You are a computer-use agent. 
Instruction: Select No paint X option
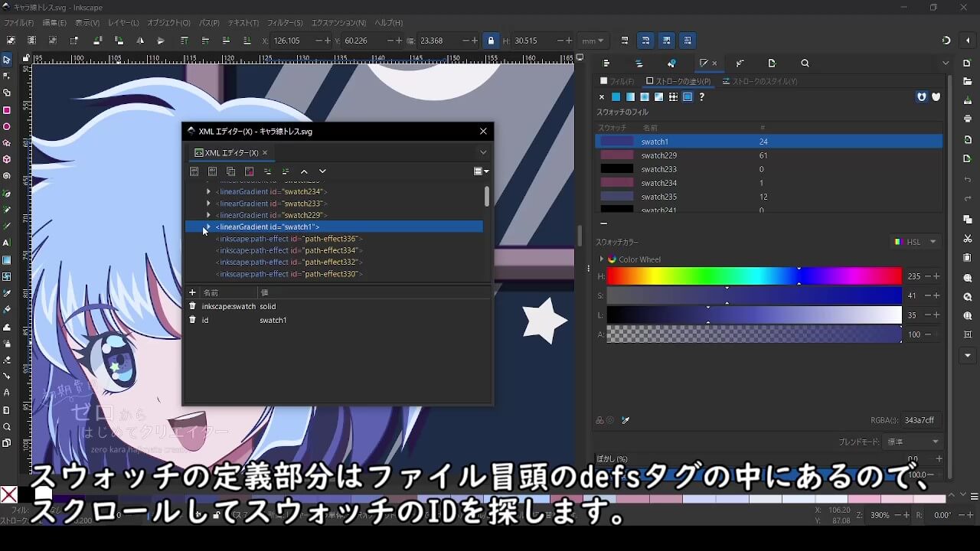click(602, 97)
